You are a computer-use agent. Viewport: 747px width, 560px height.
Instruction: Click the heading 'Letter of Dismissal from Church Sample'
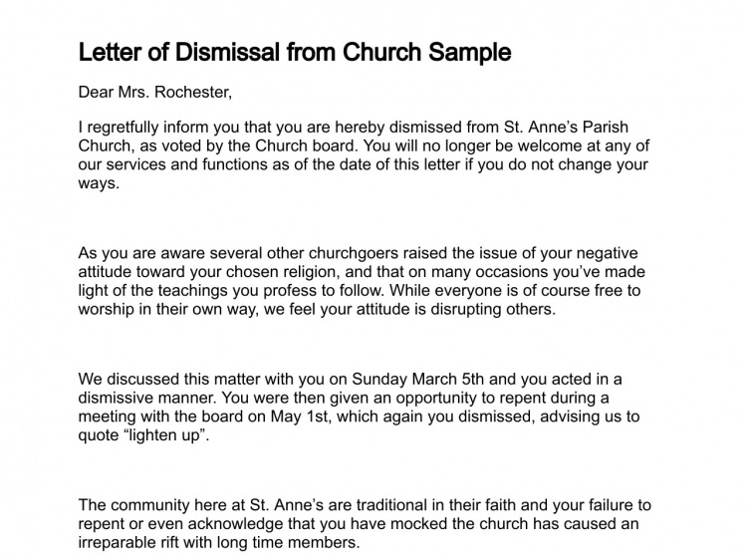pos(295,53)
